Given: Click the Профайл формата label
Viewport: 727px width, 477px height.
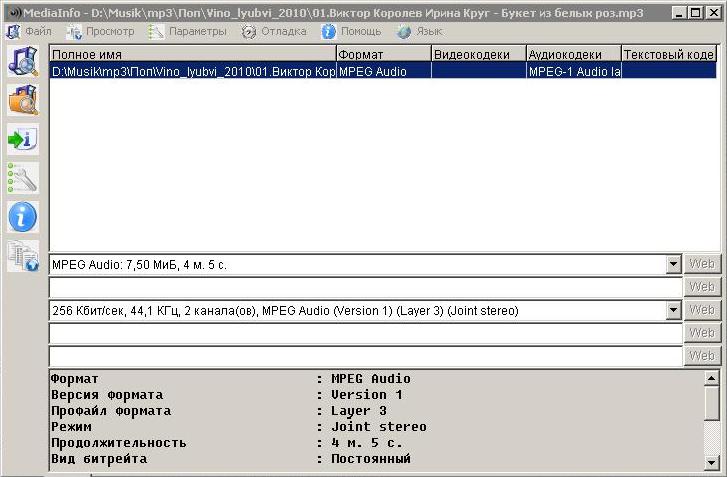Looking at the screenshot, I should click(111, 411).
